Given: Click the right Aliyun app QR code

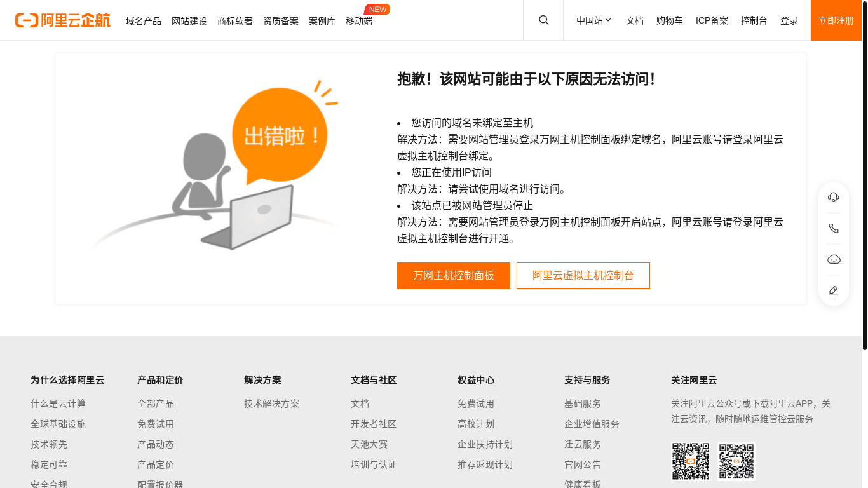Looking at the screenshot, I should click(736, 461).
